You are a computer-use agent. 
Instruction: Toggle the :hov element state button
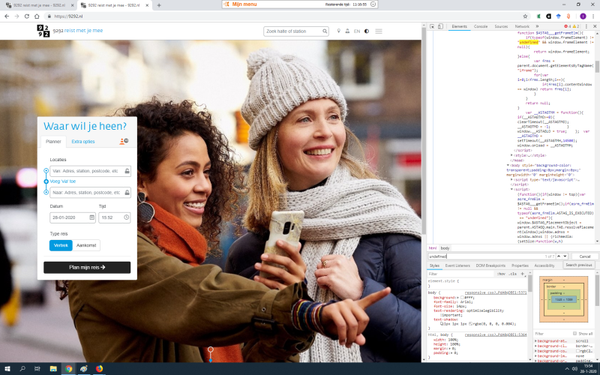pyautogui.click(x=501, y=274)
